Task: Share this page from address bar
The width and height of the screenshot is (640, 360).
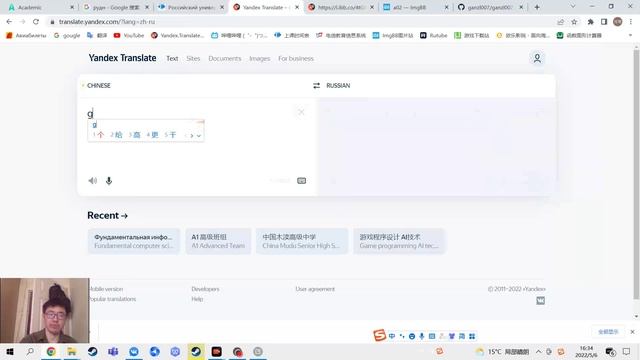Action: pyautogui.click(x=560, y=22)
